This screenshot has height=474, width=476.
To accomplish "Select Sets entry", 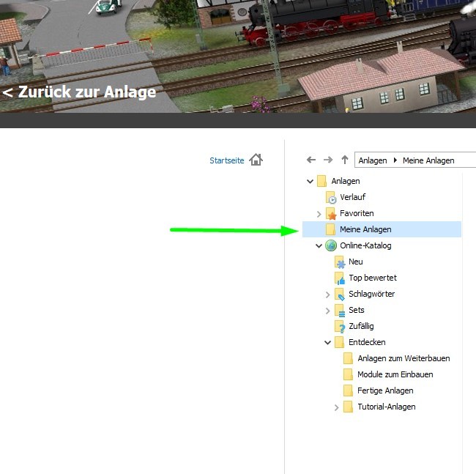I will 357,310.
